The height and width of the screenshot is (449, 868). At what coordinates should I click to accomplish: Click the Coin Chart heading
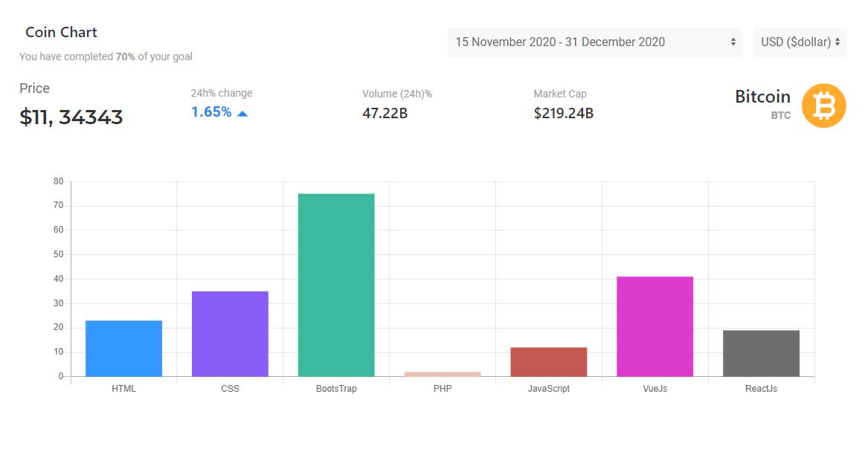[62, 33]
